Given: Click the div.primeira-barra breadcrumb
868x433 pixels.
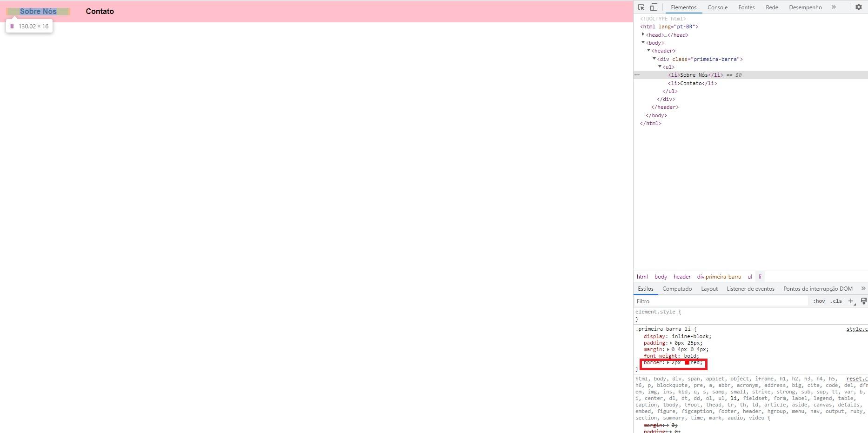Looking at the screenshot, I should [719, 277].
